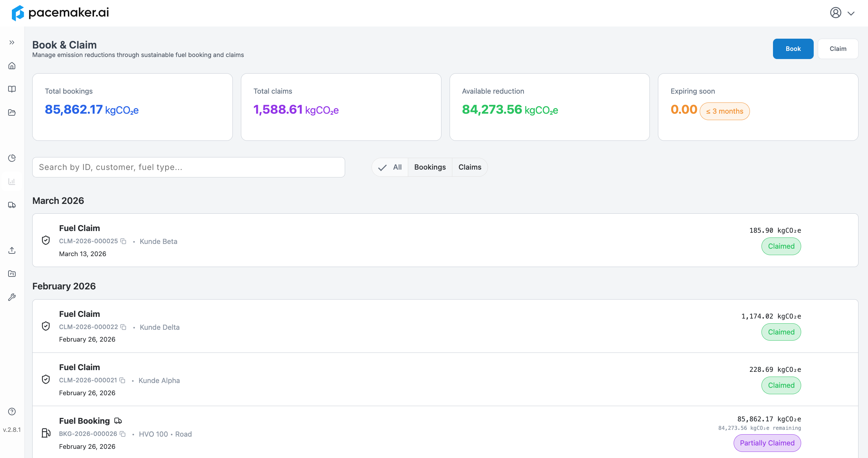This screenshot has width=868, height=458.
Task: Open Fuel Claim titled row for Kunde Alpha
Action: tap(79, 367)
